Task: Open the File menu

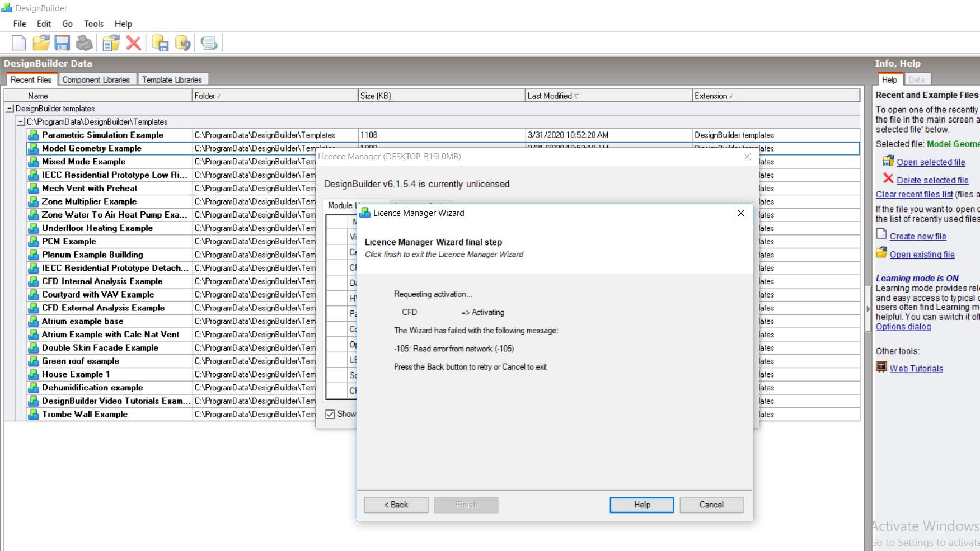Action: point(20,23)
